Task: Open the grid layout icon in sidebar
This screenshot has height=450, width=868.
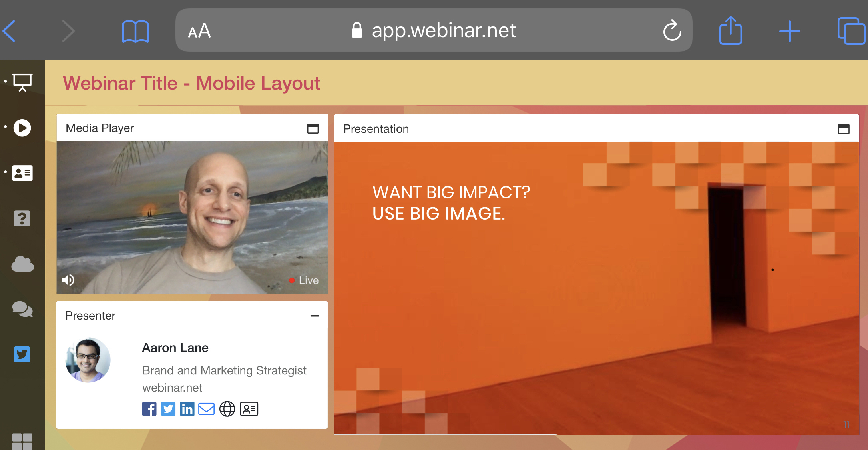Action: pos(22,441)
